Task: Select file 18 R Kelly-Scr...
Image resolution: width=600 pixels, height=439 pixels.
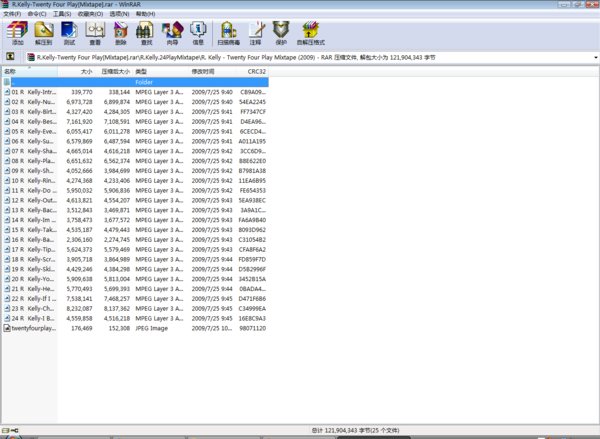Action: coord(34,259)
